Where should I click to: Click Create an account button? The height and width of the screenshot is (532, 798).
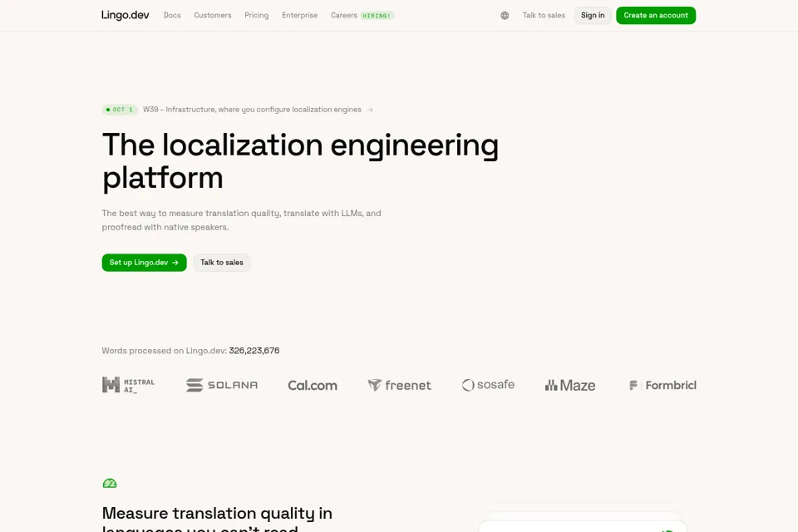pos(656,15)
